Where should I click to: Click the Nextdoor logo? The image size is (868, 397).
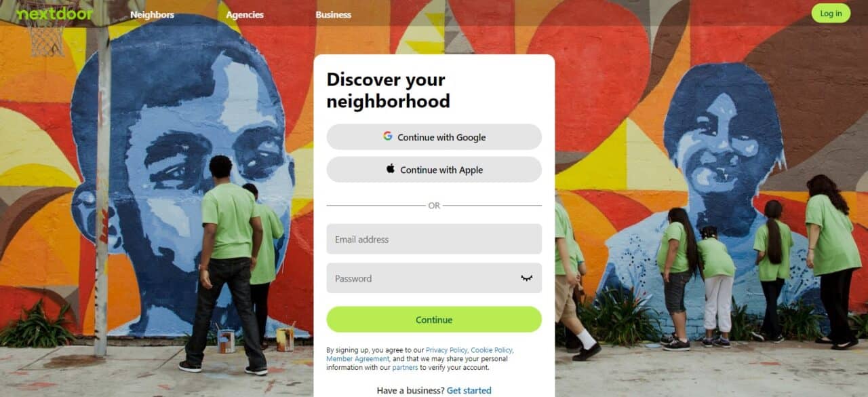(x=55, y=14)
